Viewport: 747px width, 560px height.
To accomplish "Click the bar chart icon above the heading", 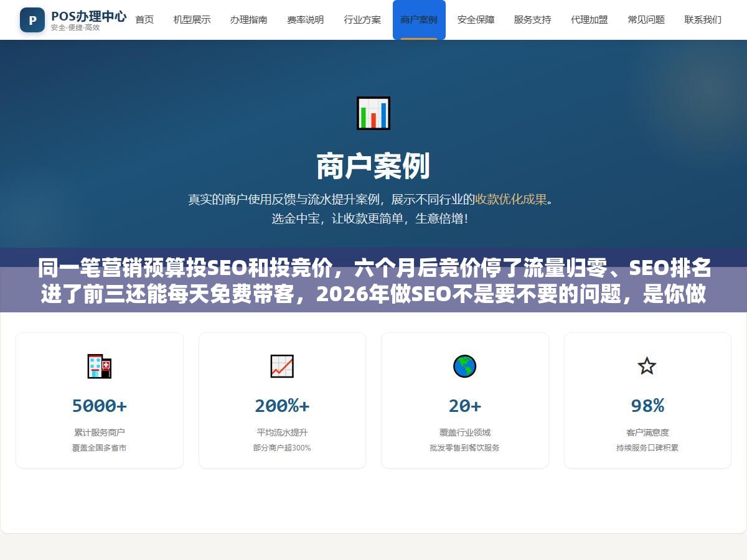I will [374, 113].
